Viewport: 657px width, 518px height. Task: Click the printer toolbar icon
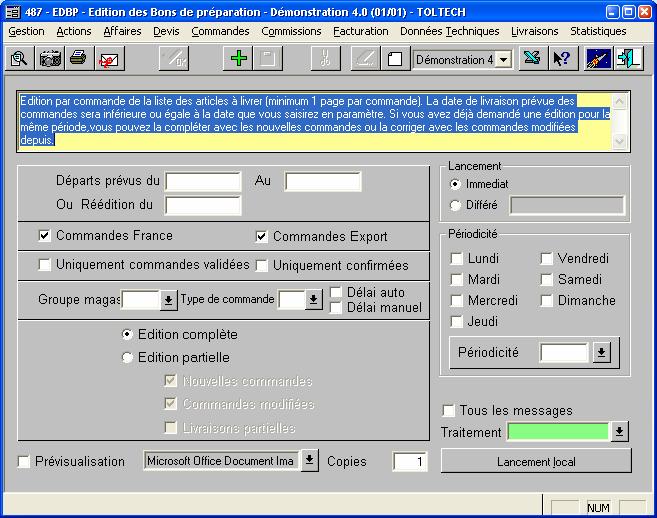pos(79,59)
